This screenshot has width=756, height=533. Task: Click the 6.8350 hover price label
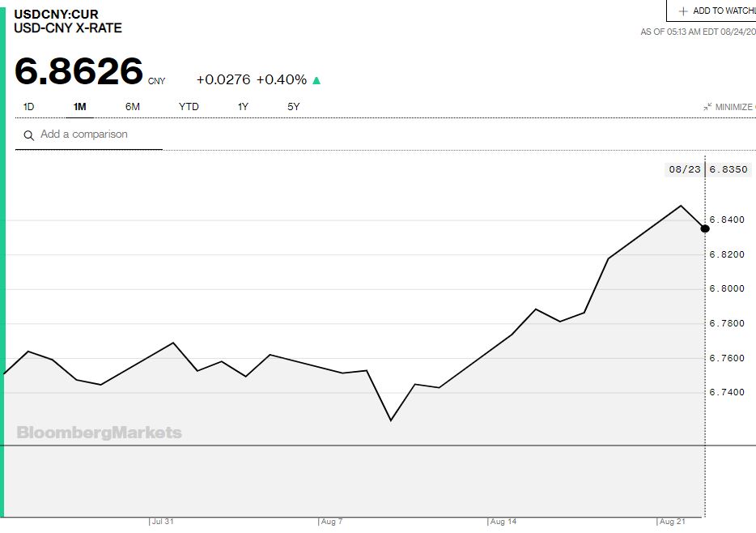pos(729,170)
